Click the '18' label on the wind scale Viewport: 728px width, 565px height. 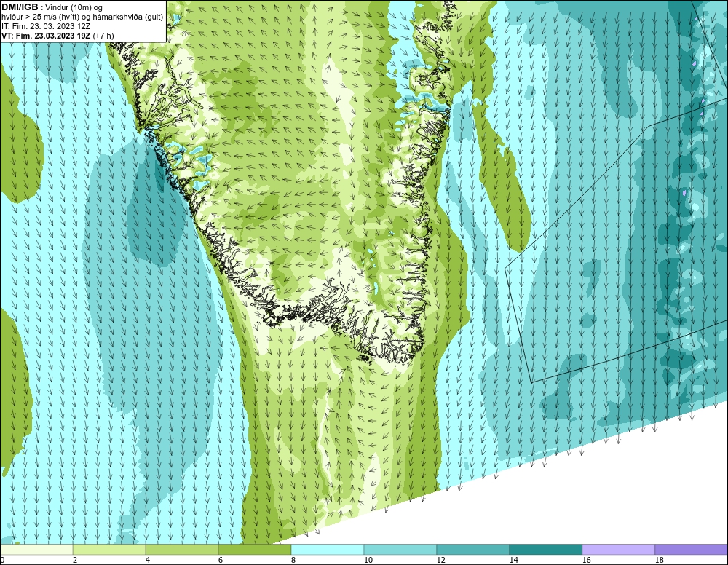point(660,560)
